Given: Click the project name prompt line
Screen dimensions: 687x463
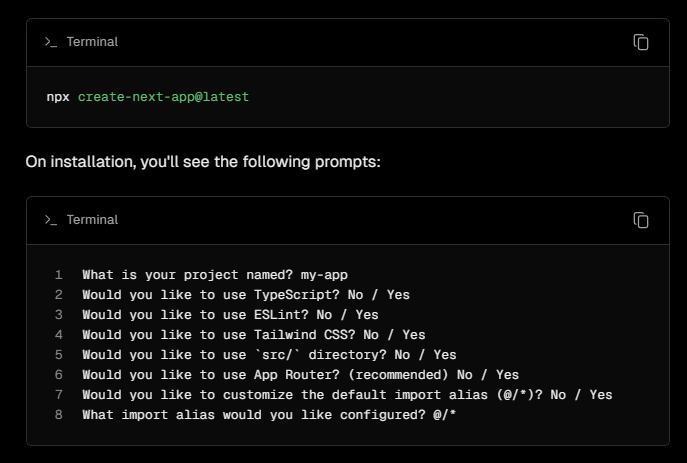Looking at the screenshot, I should 215,275.
